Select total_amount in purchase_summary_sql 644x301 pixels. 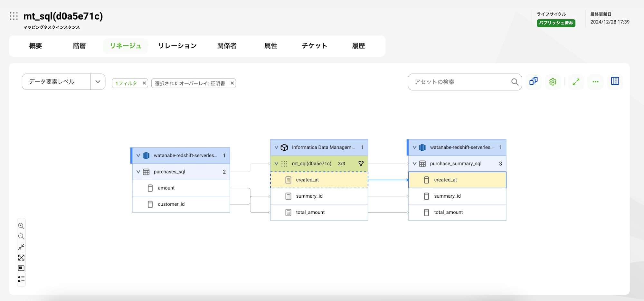point(457,212)
